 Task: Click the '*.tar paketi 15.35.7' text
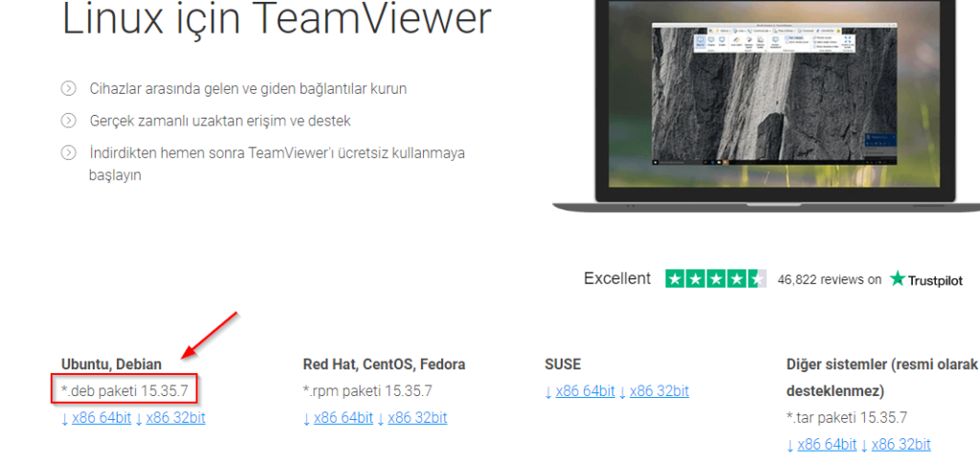tap(846, 417)
